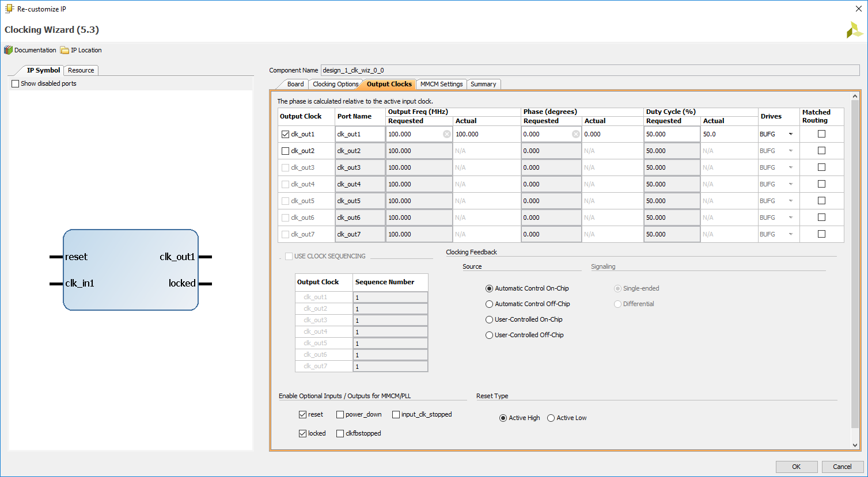
Task: Switch to the Board tab
Action: (295, 84)
